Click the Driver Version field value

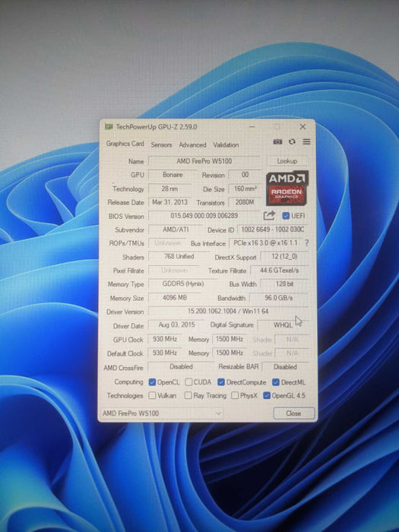point(228,311)
